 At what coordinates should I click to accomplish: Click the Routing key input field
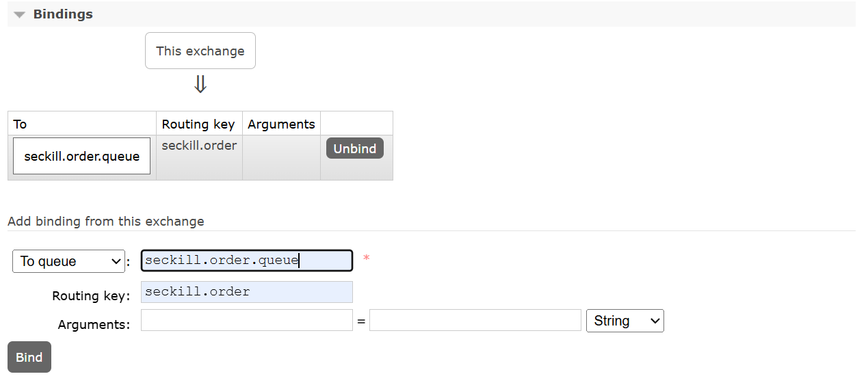tap(247, 292)
